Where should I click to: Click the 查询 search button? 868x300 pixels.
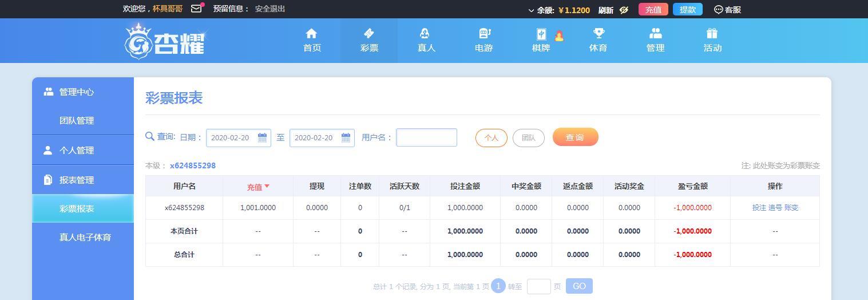[575, 137]
